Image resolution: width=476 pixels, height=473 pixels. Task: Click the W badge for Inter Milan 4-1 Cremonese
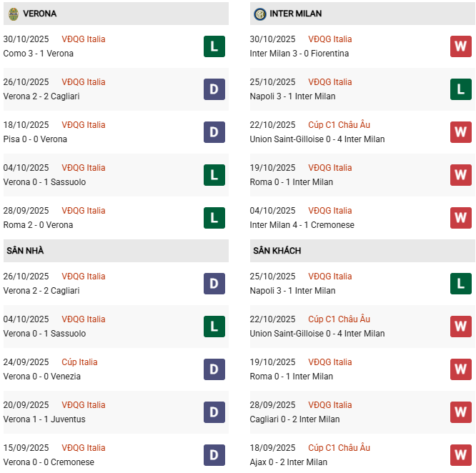[x=460, y=218]
